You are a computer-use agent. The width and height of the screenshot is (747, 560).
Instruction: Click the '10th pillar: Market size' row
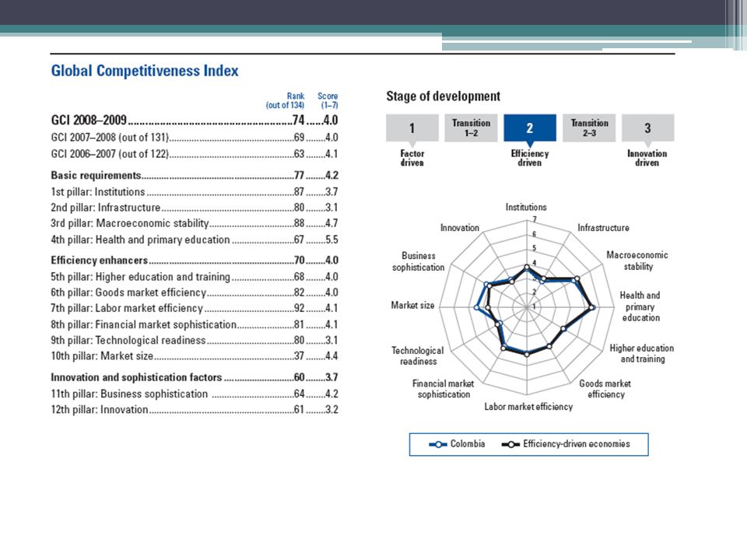point(195,355)
